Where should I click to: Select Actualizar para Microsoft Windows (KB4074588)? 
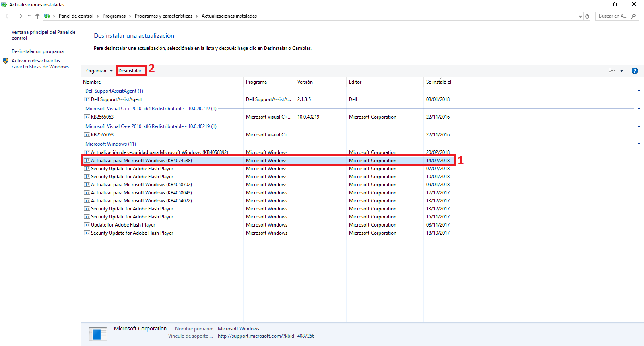pos(269,161)
